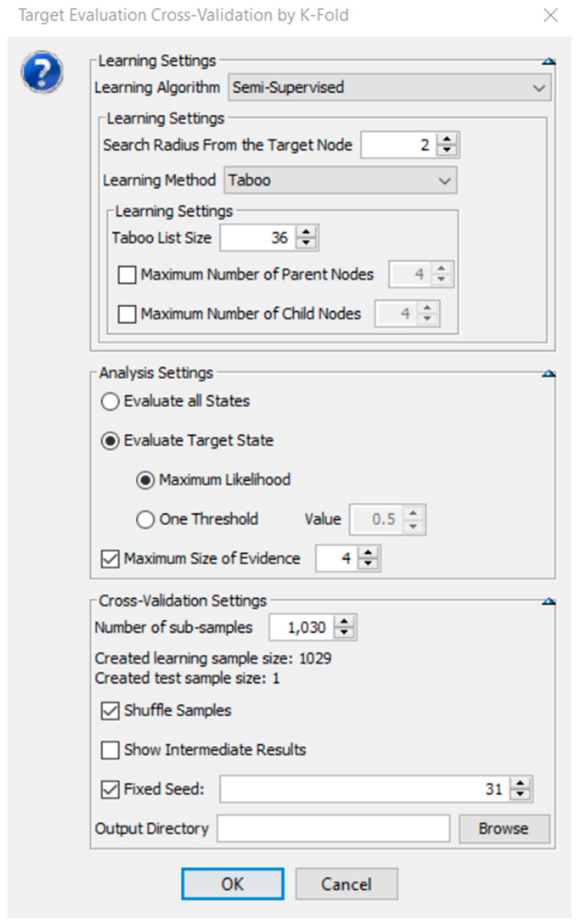Uncheck Maximum Size of Evidence
The width and height of the screenshot is (577, 924).
110,559
